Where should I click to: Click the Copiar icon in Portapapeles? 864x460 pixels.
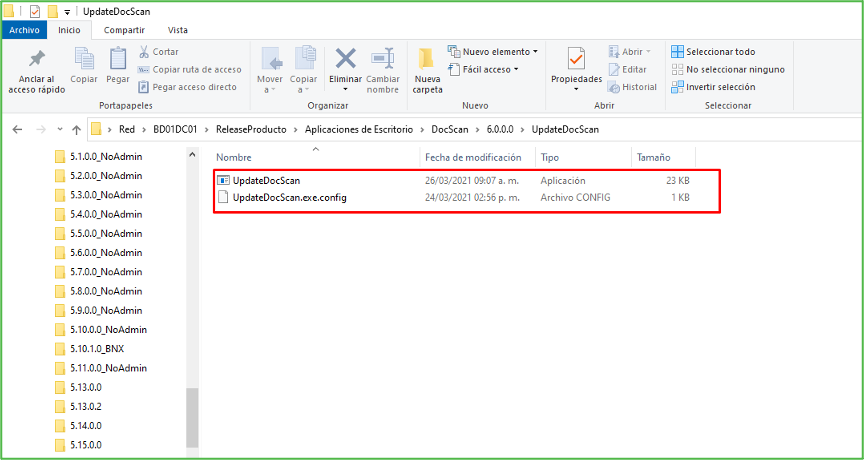84,60
